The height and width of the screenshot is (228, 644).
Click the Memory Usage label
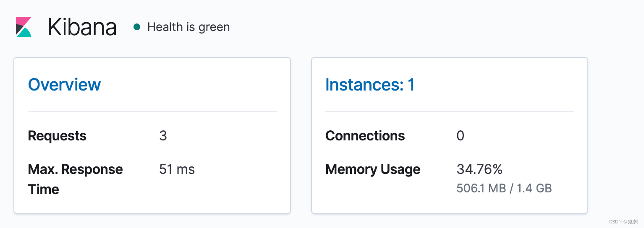[x=372, y=169]
